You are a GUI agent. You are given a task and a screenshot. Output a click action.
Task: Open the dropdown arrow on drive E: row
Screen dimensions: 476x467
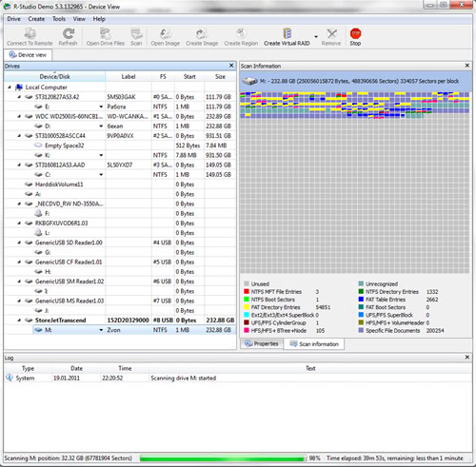pyautogui.click(x=101, y=107)
